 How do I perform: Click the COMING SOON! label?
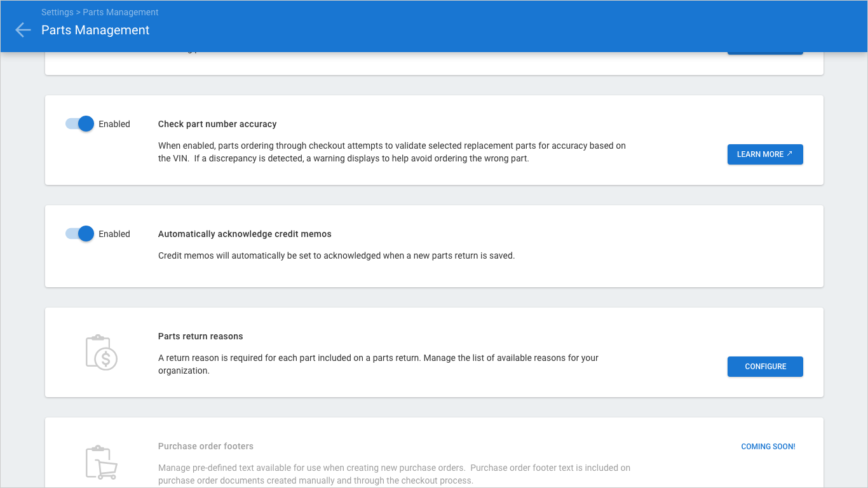click(768, 447)
